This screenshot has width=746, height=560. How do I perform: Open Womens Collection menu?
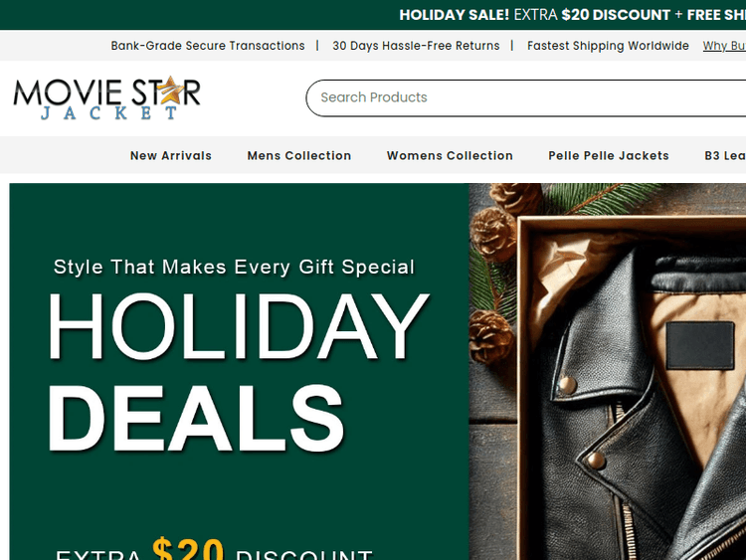coord(450,155)
